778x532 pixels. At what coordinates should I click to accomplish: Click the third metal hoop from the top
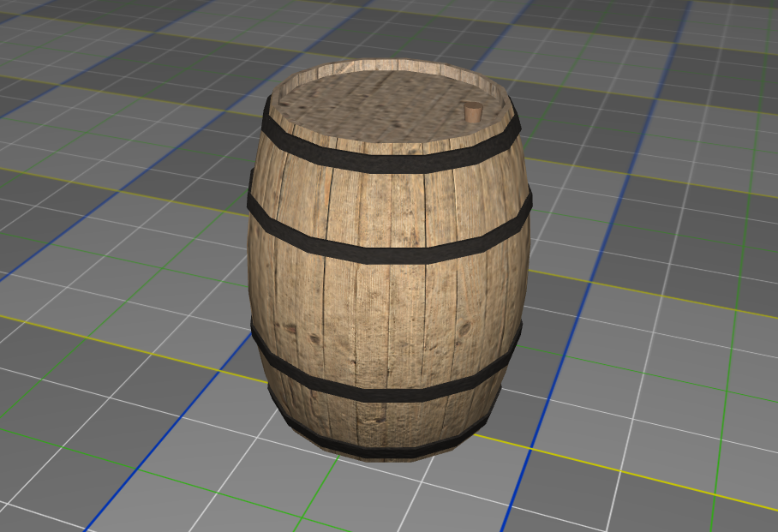click(386, 382)
